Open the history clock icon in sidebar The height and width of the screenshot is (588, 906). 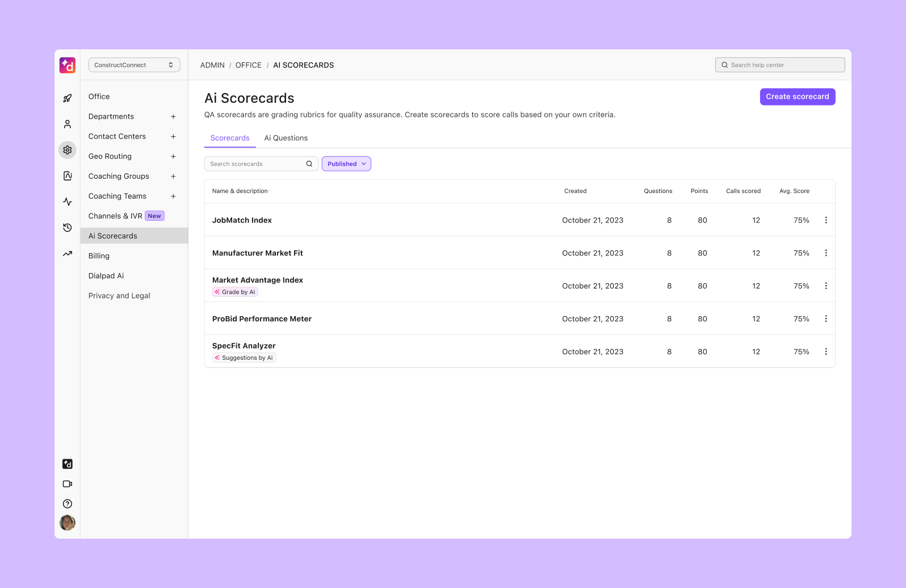68,228
